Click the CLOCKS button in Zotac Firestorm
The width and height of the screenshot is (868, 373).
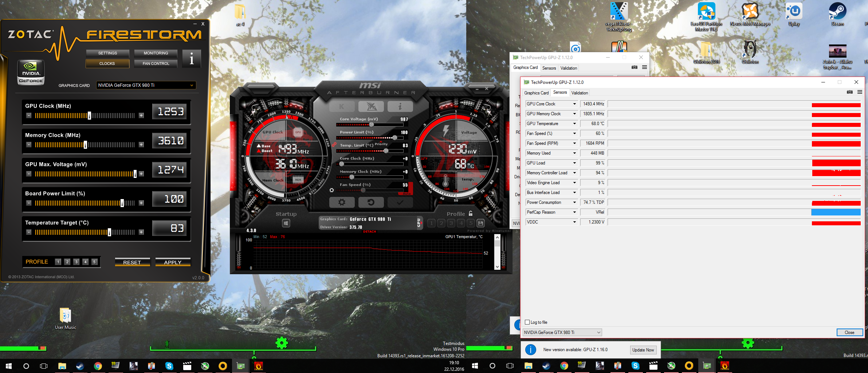pos(107,63)
